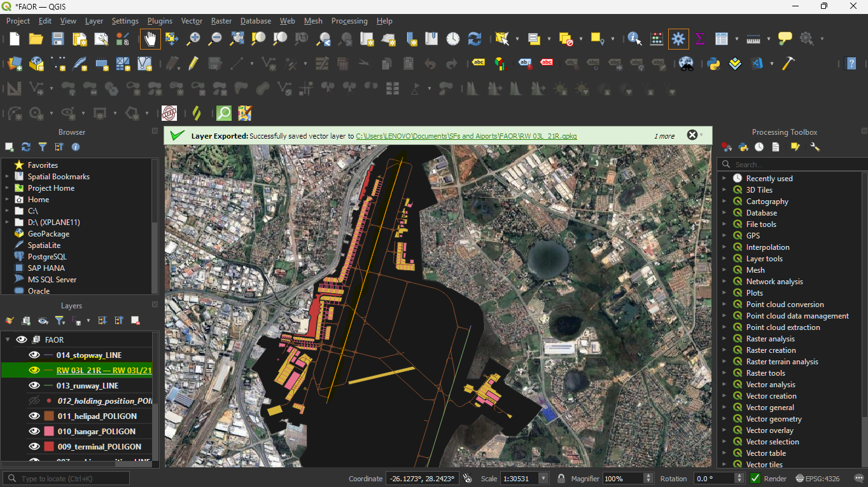Open the attribute table icon
This screenshot has height=487, width=868.
tap(721, 39)
